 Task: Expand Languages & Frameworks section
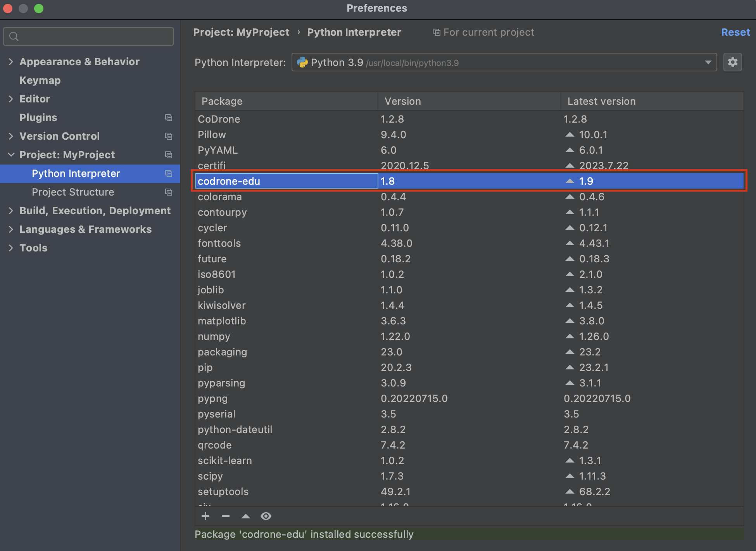point(11,229)
